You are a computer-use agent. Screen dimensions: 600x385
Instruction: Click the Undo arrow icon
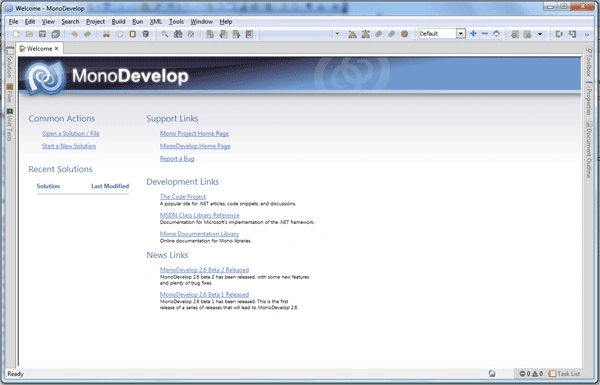[74, 34]
